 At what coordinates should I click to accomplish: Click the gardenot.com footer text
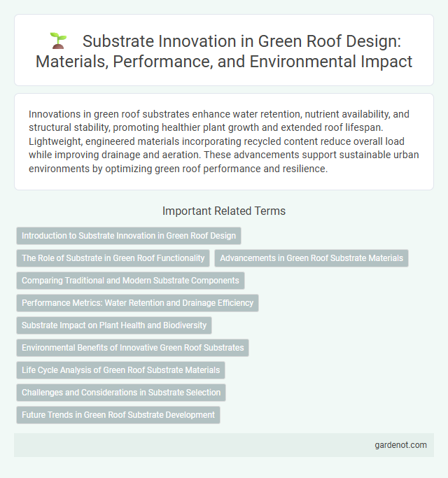pyautogui.click(x=400, y=445)
